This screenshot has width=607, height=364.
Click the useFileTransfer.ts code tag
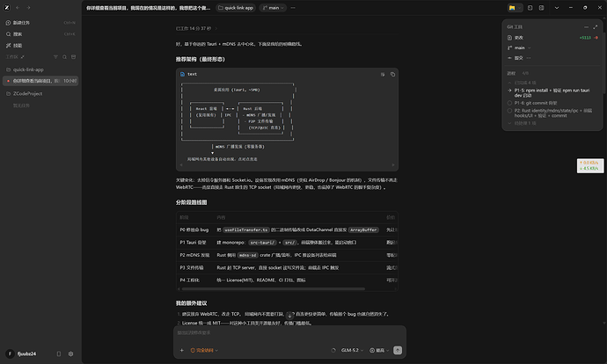(x=246, y=229)
